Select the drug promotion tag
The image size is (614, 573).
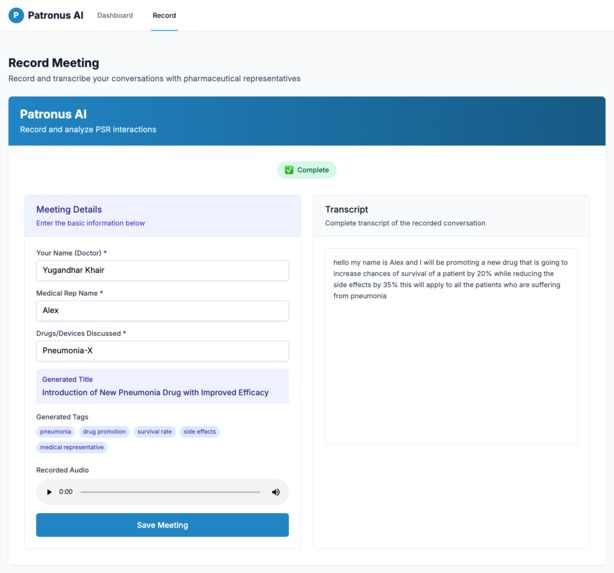[104, 432]
